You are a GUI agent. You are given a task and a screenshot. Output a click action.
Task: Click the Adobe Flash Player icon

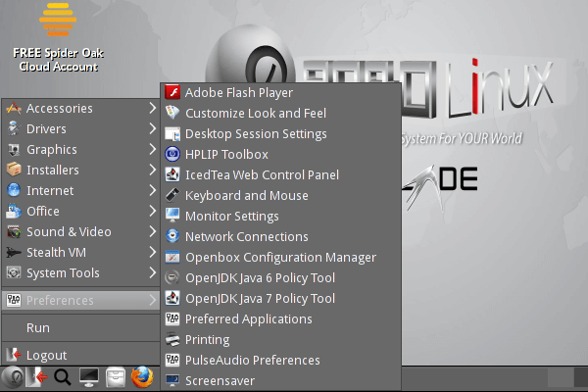(x=172, y=92)
